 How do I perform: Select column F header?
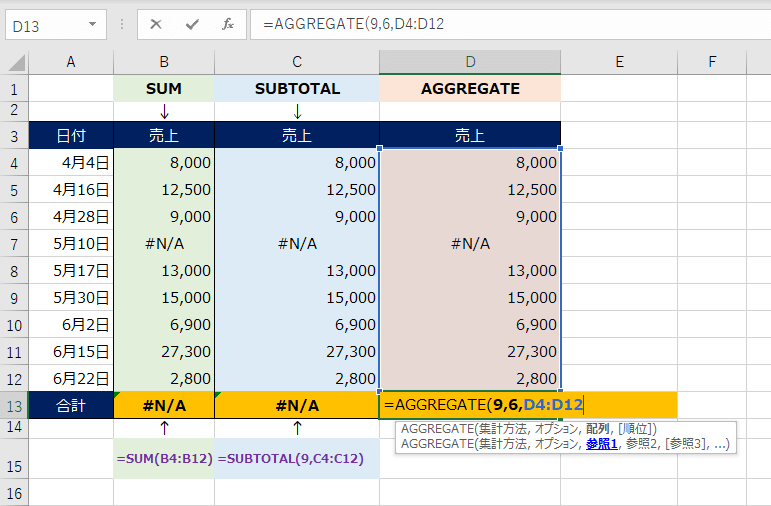point(712,62)
